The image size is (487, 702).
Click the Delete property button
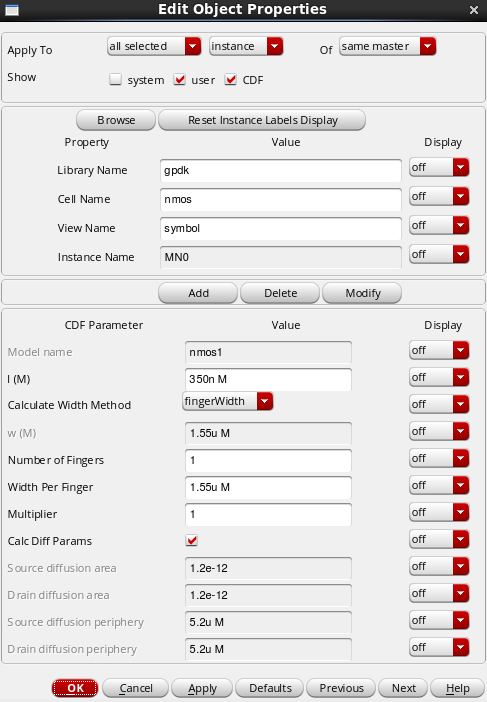click(280, 293)
